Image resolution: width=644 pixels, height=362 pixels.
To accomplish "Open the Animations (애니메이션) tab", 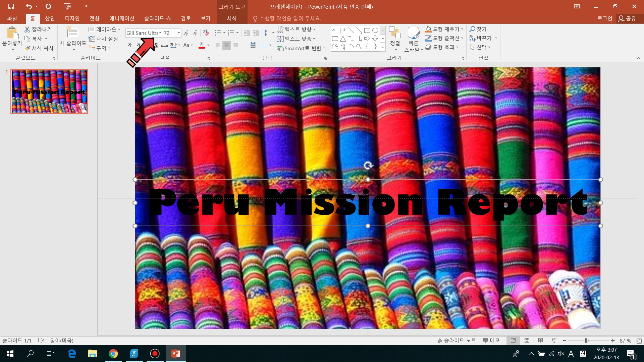I will (x=122, y=18).
